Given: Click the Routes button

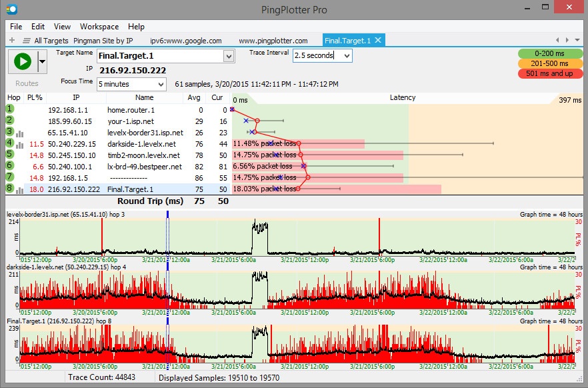Looking at the screenshot, I should click(x=27, y=83).
